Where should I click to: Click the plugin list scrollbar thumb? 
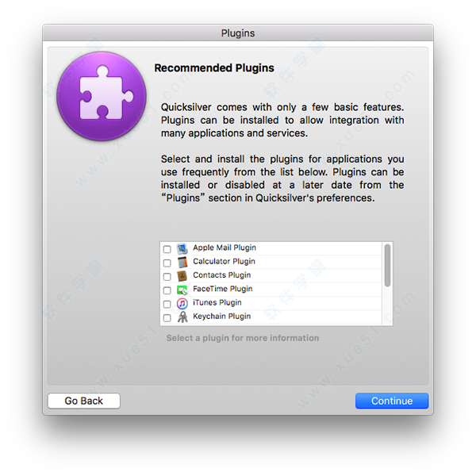tap(387, 265)
